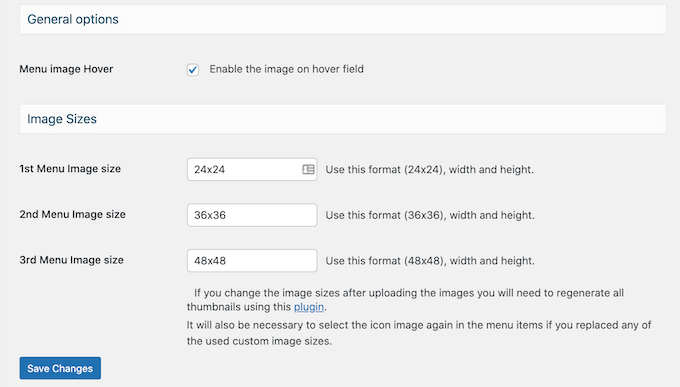Click the 2nd Menu Image size label
This screenshot has height=387, width=680.
coord(72,214)
